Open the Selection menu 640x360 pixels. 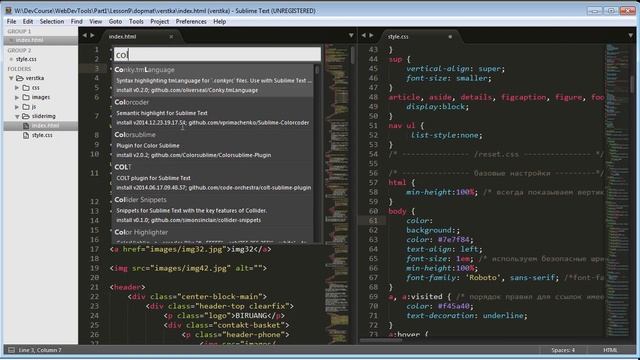(x=52, y=21)
